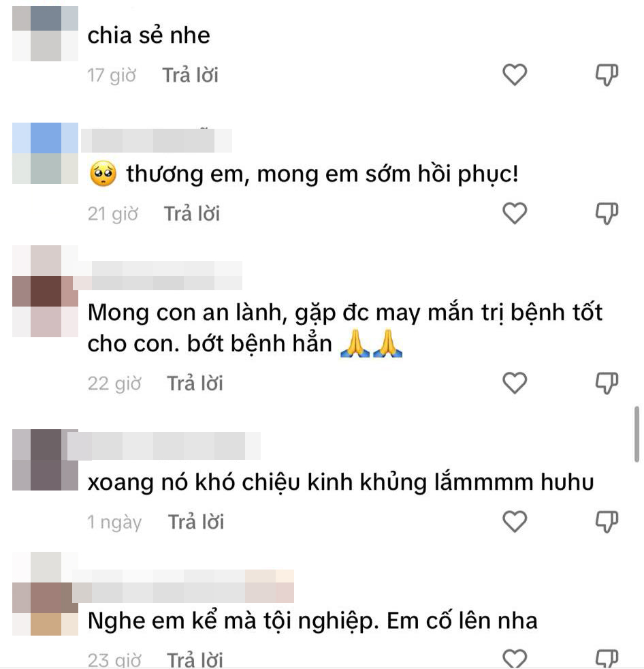Like the 'Nghe em kể mà tội nghiệp' comment

pyautogui.click(x=515, y=658)
